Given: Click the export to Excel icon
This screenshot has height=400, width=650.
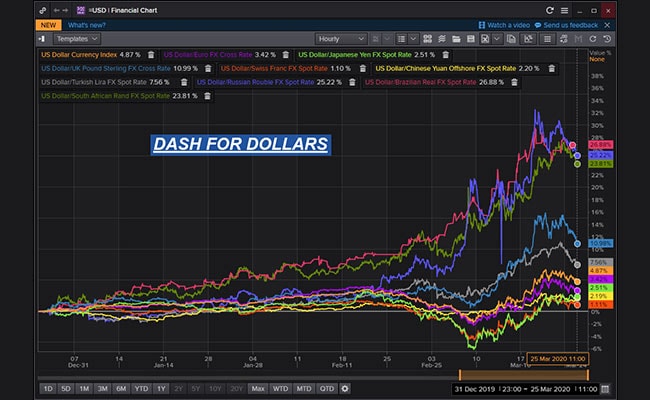Looking at the screenshot, I should point(485,39).
